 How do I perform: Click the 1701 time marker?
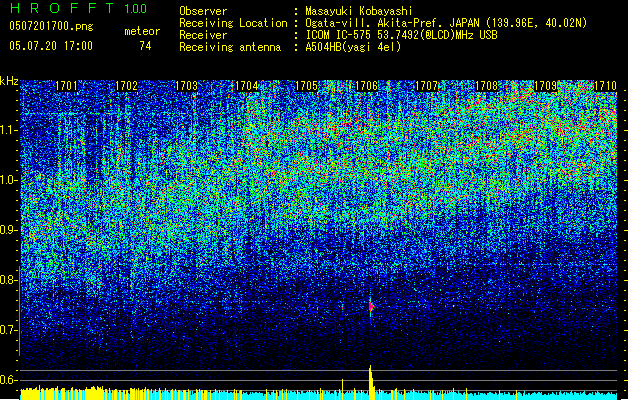tap(66, 86)
